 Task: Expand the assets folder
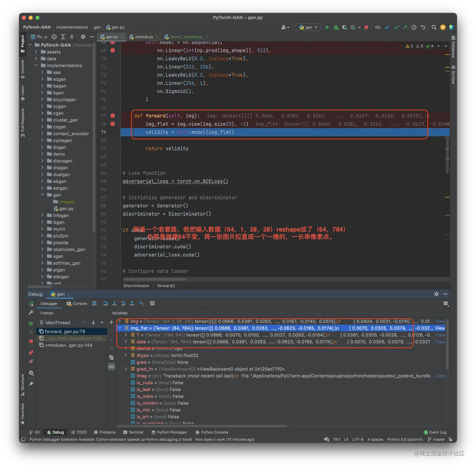coord(36,52)
